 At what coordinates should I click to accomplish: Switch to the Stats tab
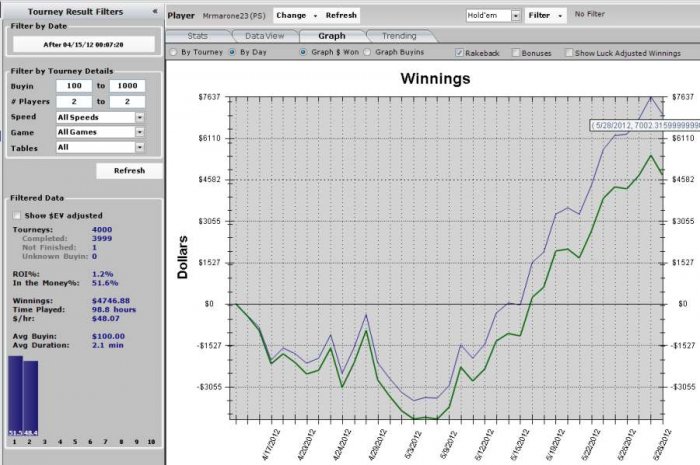click(197, 35)
